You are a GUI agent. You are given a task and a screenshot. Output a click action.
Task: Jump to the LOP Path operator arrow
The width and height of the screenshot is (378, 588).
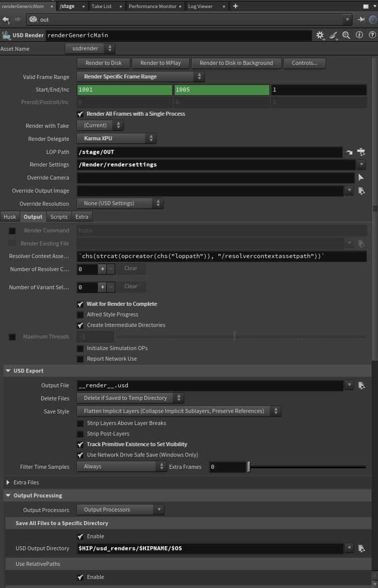click(349, 152)
